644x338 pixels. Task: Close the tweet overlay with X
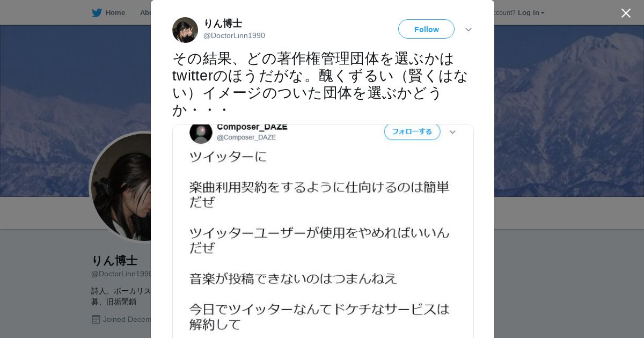point(626,13)
